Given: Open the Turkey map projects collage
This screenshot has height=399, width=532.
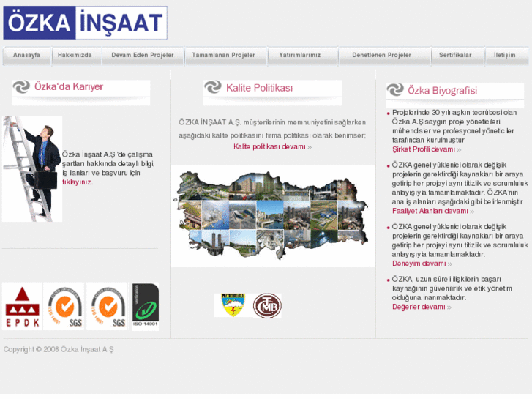Looking at the screenshot, I should [272, 216].
